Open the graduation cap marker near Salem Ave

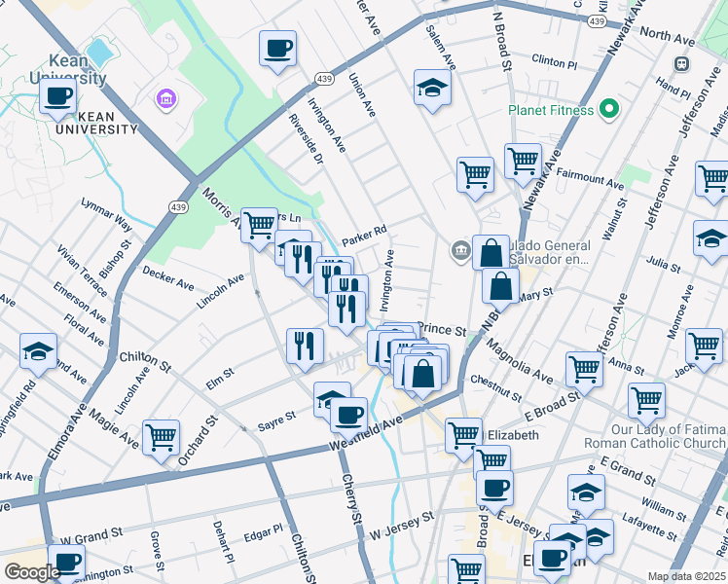point(432,89)
